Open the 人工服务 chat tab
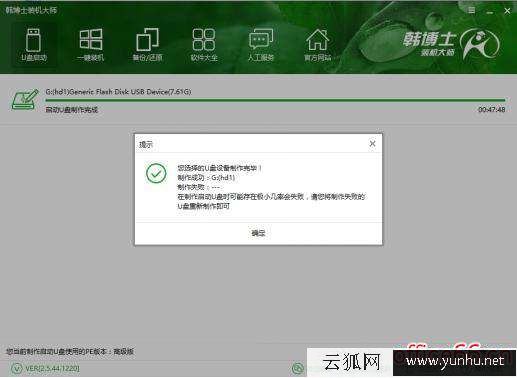517x378 pixels. tap(261, 45)
